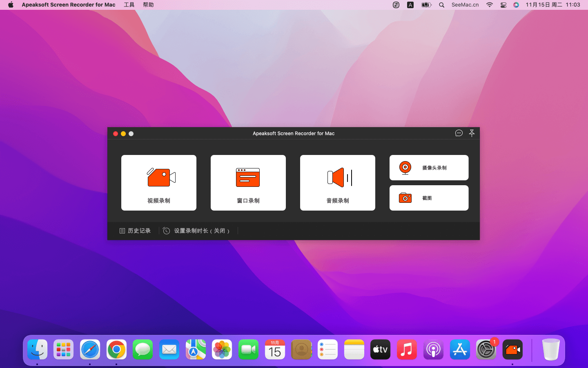The width and height of the screenshot is (588, 368).
Task: Pin the recorder window on top
Action: (472, 133)
